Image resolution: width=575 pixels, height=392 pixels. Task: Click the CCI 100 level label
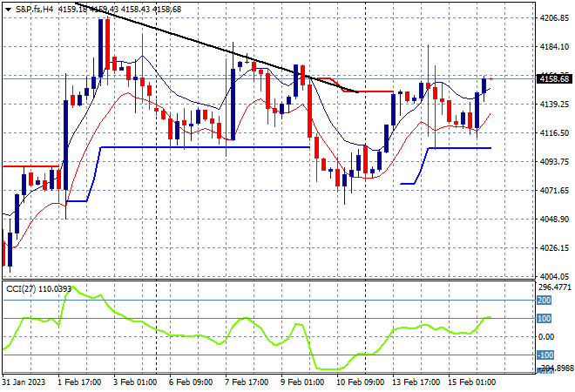click(545, 318)
